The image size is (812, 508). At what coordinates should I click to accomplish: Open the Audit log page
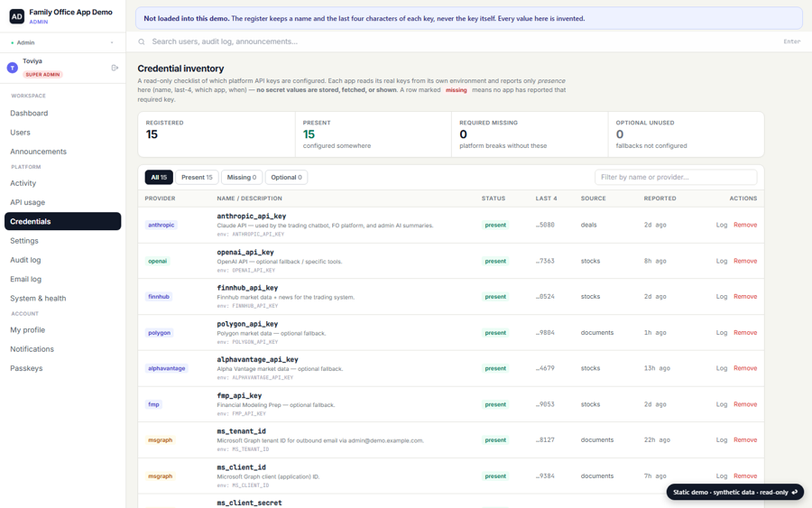tap(25, 260)
